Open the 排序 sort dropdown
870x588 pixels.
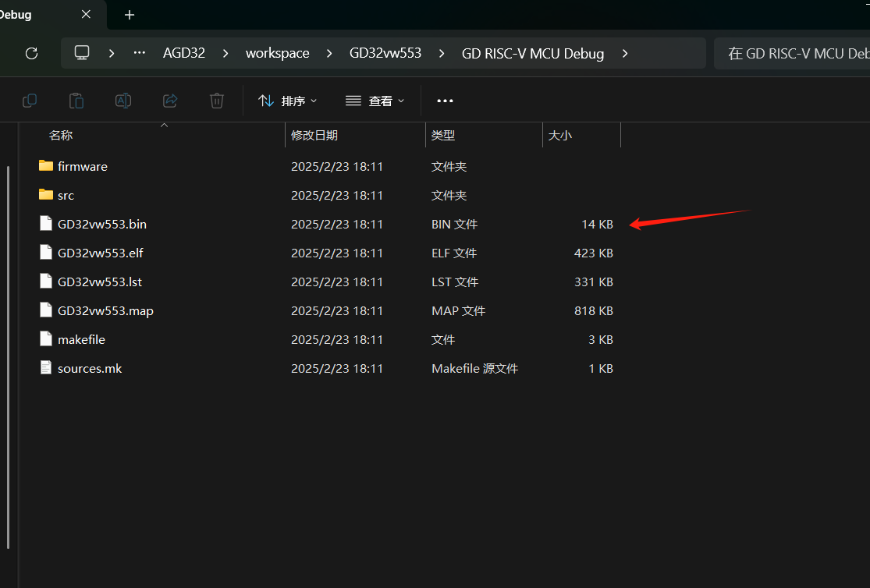[288, 101]
